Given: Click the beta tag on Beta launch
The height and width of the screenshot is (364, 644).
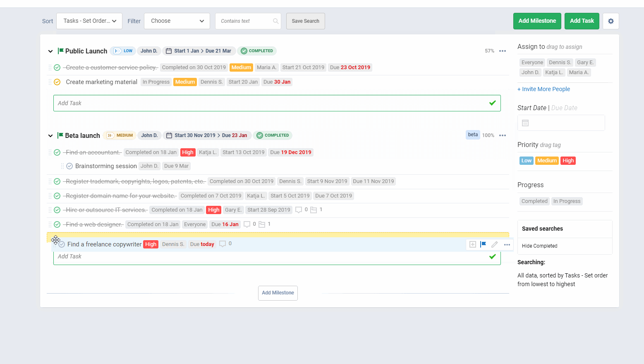Looking at the screenshot, I should click(473, 135).
